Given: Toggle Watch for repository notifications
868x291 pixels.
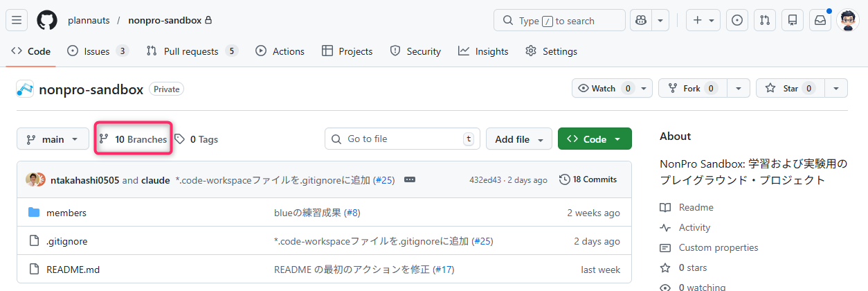Looking at the screenshot, I should pos(604,89).
